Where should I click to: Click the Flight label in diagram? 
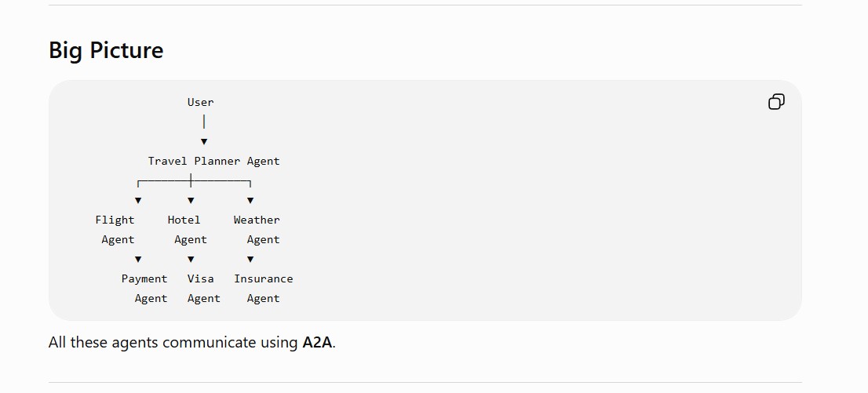115,220
